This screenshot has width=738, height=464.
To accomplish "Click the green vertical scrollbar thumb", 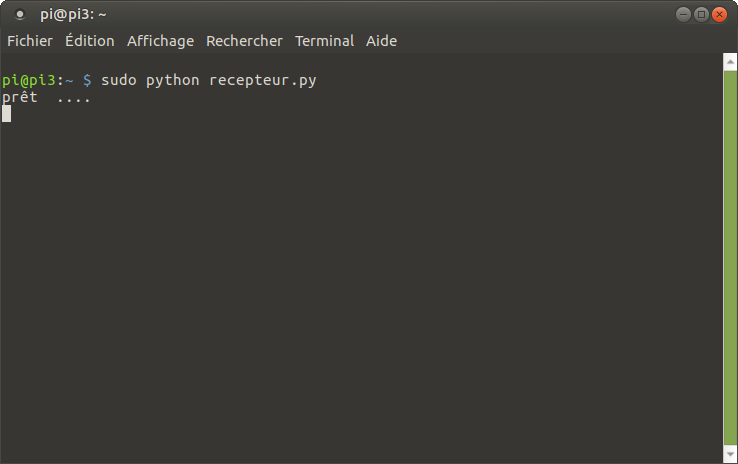I will pos(729,250).
